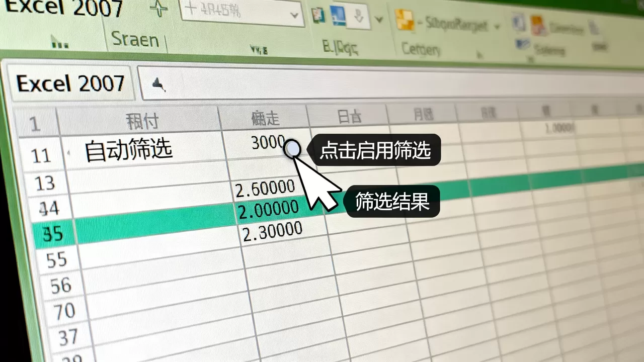Select the column header between 租付 and 日吉
Image resolution: width=644 pixels, height=362 pixels.
(265, 119)
